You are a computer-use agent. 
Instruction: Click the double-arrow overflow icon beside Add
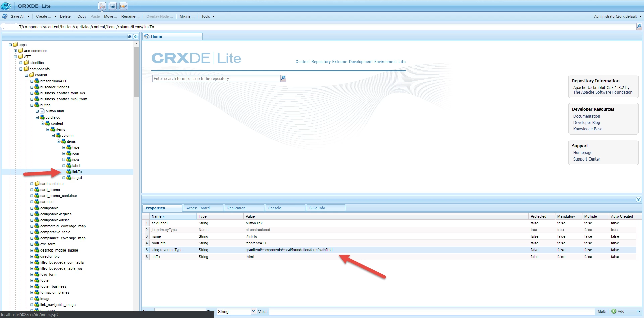638,312
